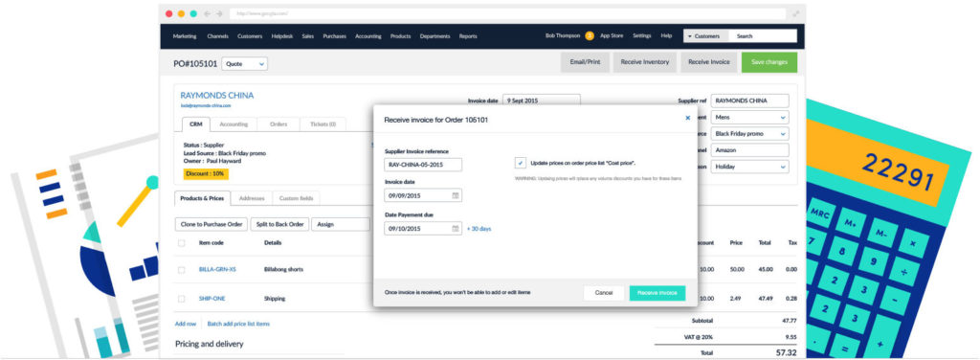This screenshot has width=980, height=360.
Task: Click the browser forward arrow
Action: (x=219, y=13)
